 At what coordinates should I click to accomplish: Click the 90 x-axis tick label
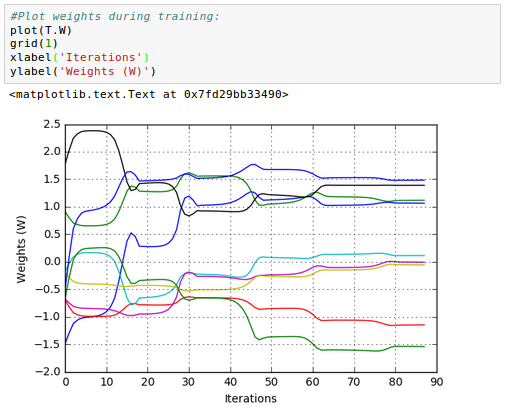tap(436, 382)
